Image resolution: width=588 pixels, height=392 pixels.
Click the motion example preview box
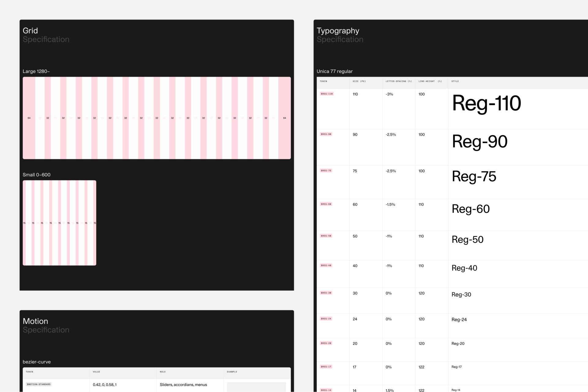pyautogui.click(x=256, y=386)
